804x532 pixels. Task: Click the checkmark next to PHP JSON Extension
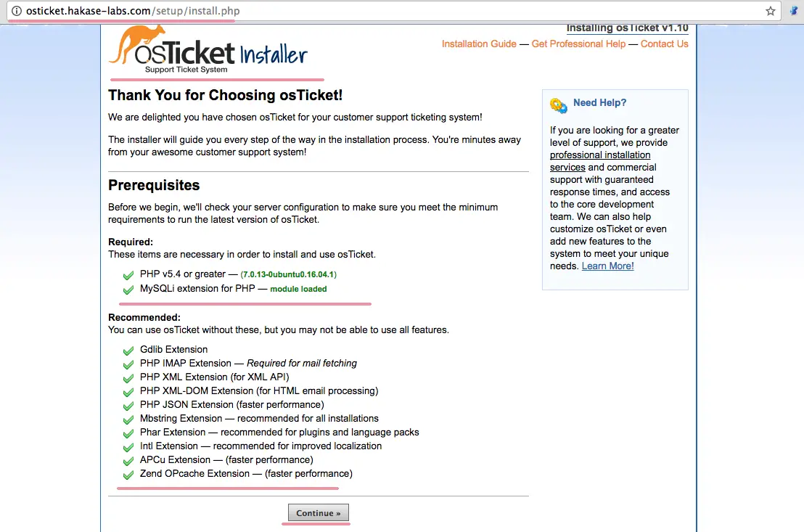(128, 406)
